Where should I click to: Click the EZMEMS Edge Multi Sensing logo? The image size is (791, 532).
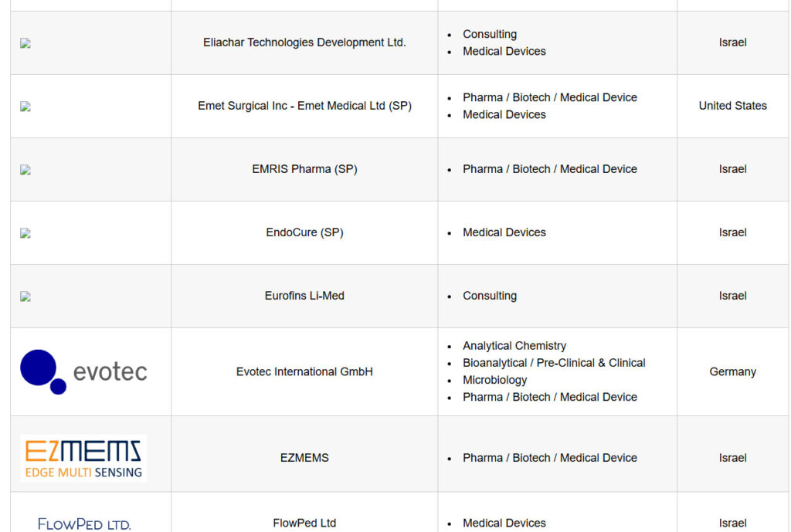(83, 458)
